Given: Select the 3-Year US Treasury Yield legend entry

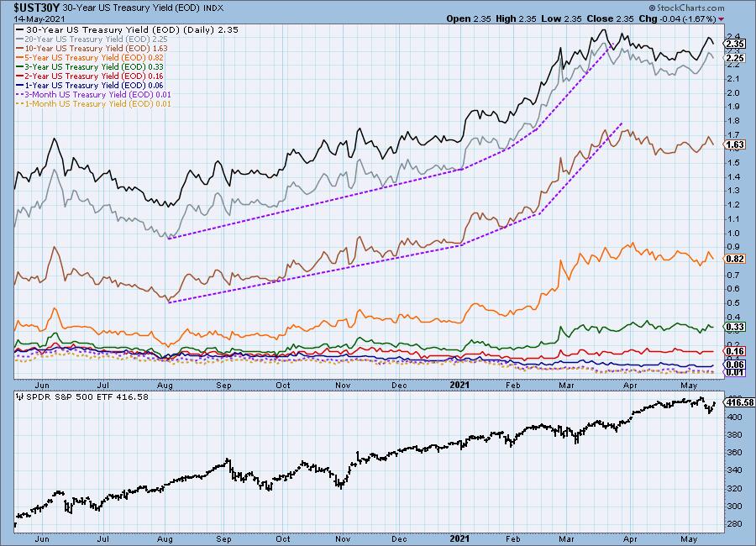Looking at the screenshot, I should coord(90,66).
